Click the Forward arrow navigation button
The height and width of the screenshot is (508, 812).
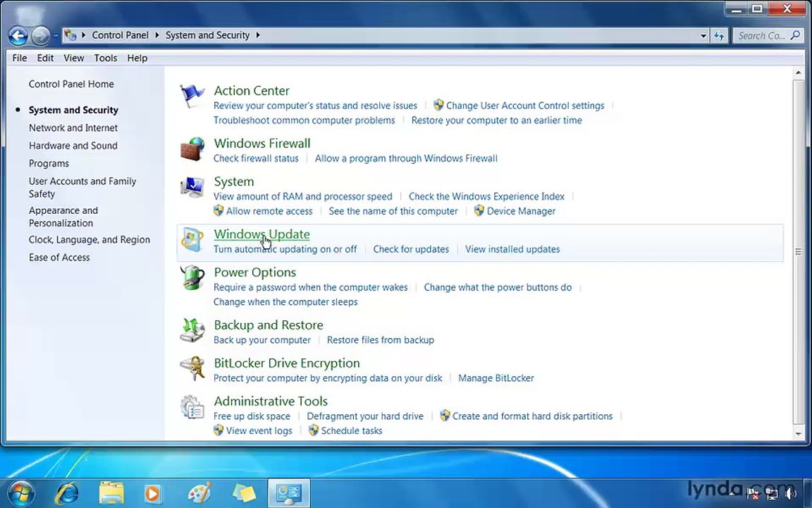tap(40, 36)
